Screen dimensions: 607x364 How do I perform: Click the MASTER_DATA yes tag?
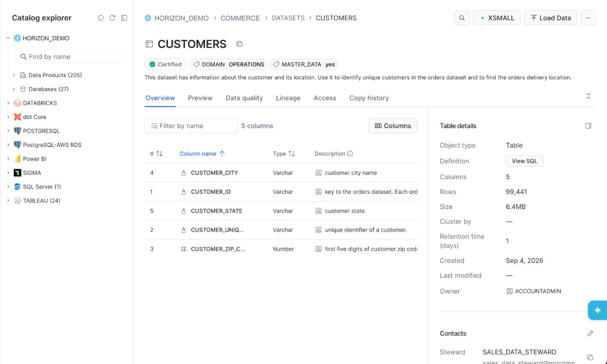(x=303, y=64)
